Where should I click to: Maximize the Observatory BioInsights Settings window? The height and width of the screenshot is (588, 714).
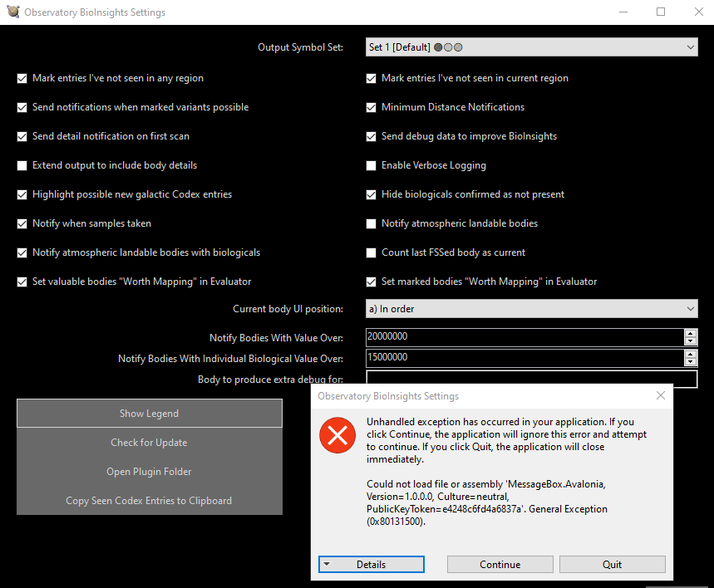coord(661,12)
